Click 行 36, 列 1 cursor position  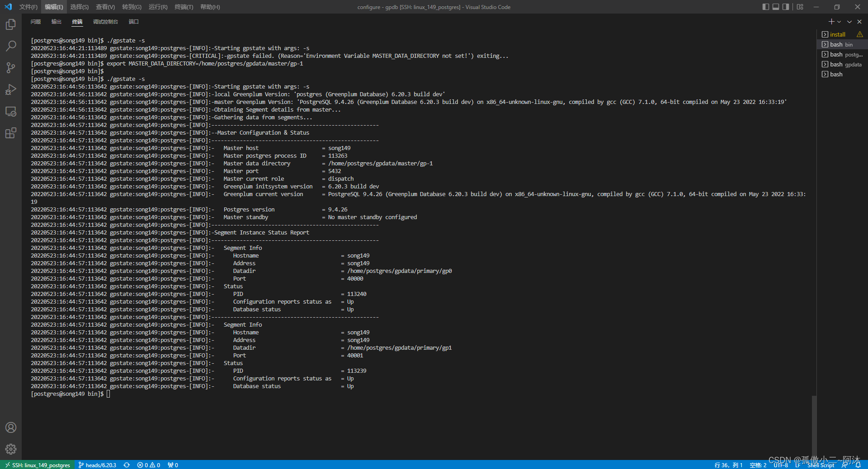point(728,465)
